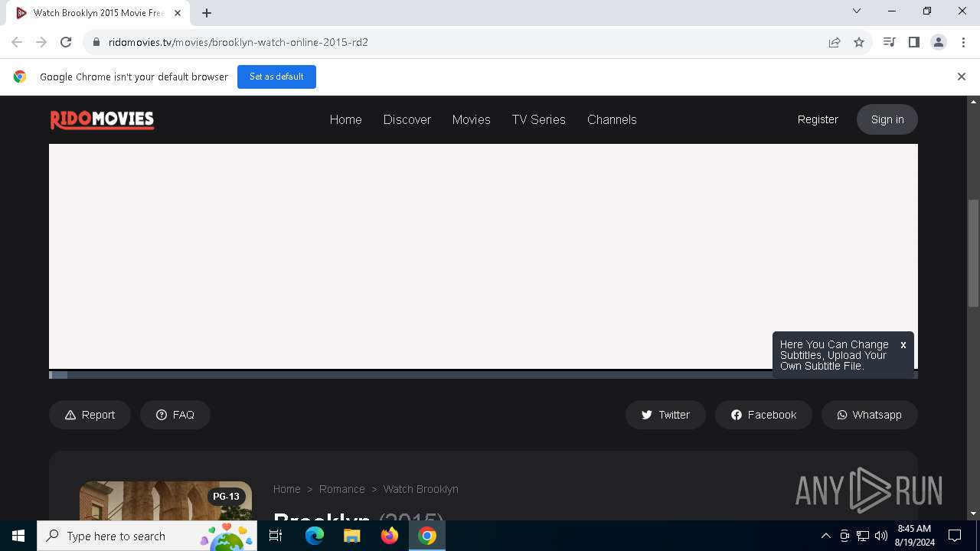Click the RidoMovies logo

tap(102, 119)
